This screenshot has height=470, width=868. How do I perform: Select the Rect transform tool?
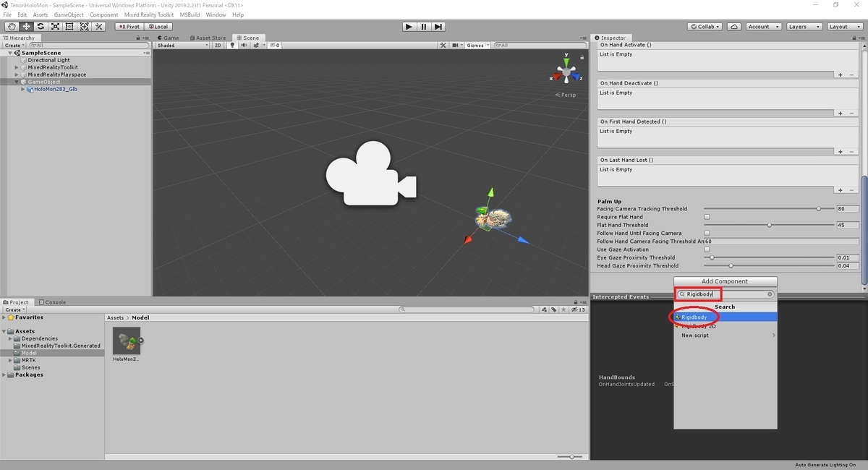tap(69, 27)
